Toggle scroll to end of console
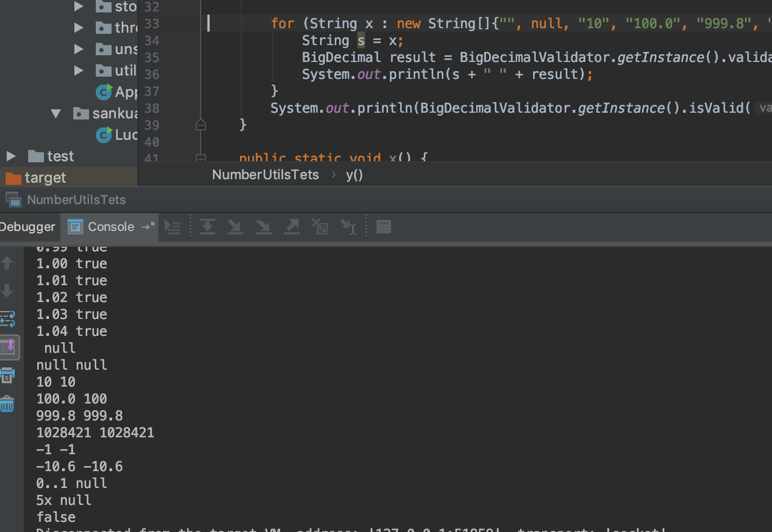This screenshot has height=532, width=772. coord(8,347)
